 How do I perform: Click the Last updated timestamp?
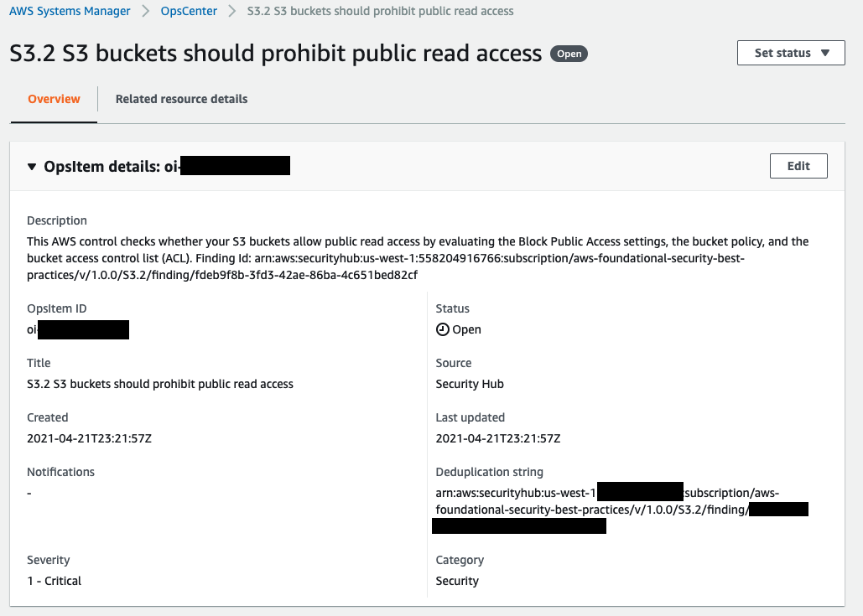[497, 437]
